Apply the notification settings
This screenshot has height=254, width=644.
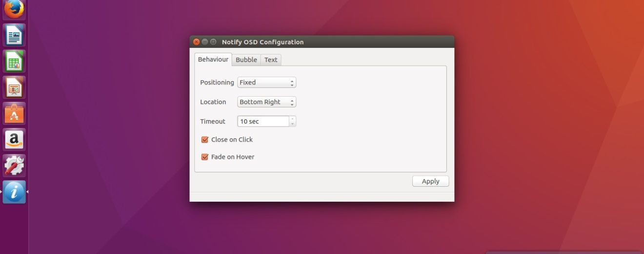(x=431, y=181)
